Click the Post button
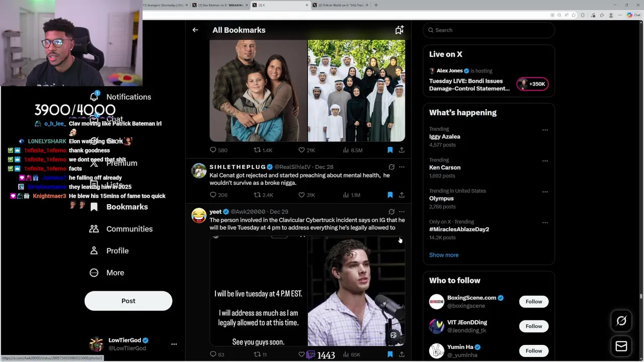Screen dimensions: 644x362 128,301
